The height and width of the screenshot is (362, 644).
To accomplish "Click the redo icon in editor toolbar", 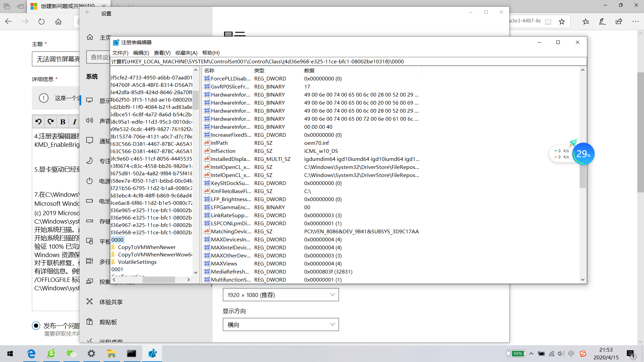I will coord(51,122).
